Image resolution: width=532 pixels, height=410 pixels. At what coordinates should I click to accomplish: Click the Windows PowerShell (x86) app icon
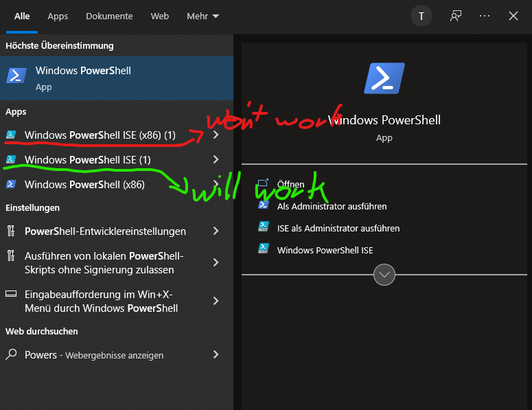click(11, 184)
